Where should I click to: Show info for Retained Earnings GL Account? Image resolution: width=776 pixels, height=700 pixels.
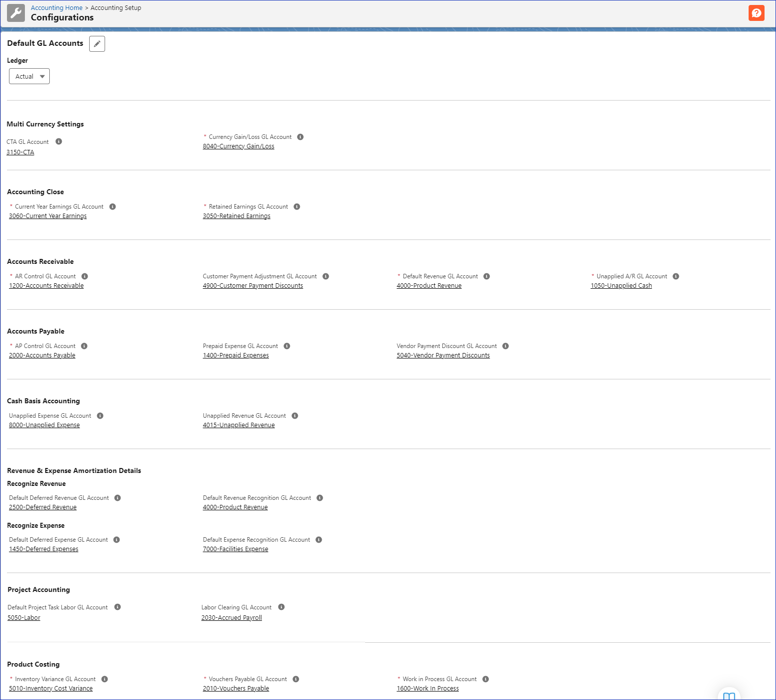tap(297, 207)
